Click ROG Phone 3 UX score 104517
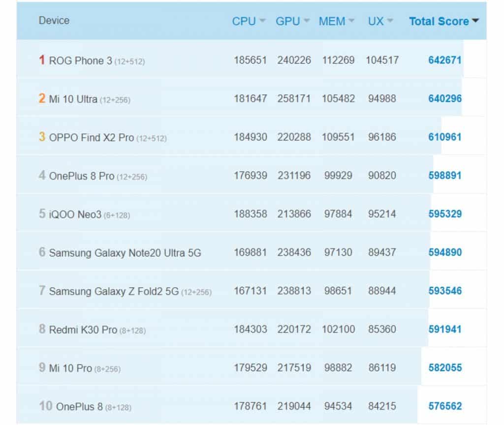 (382, 60)
